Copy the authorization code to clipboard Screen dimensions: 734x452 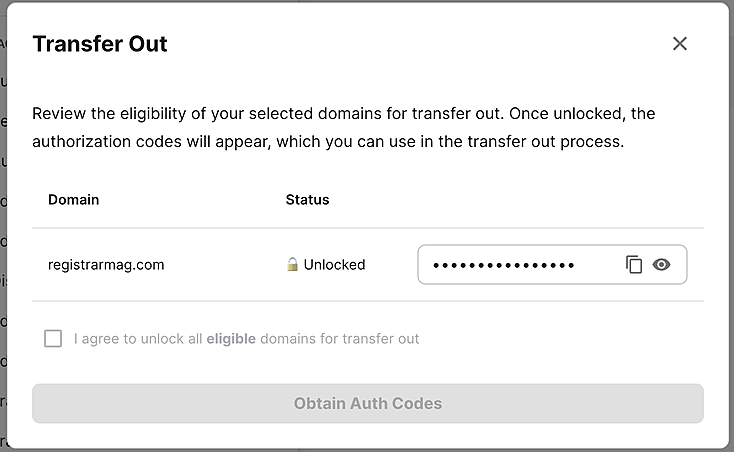click(x=634, y=265)
